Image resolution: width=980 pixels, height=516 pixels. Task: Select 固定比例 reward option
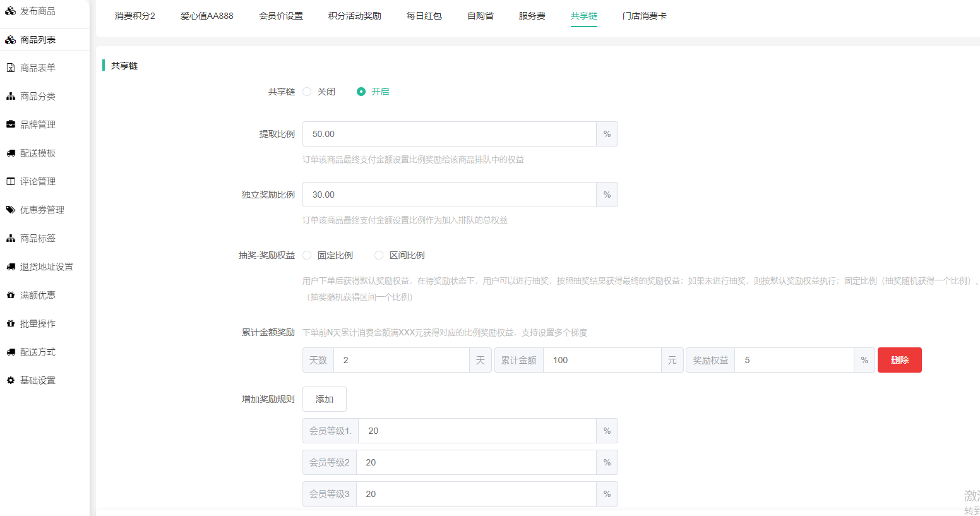pos(307,255)
